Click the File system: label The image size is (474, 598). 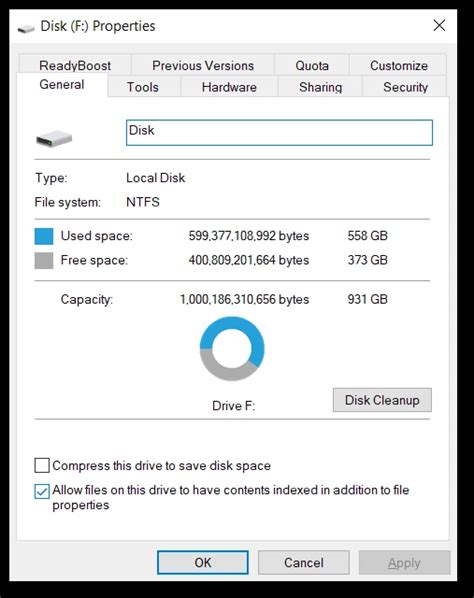[67, 202]
